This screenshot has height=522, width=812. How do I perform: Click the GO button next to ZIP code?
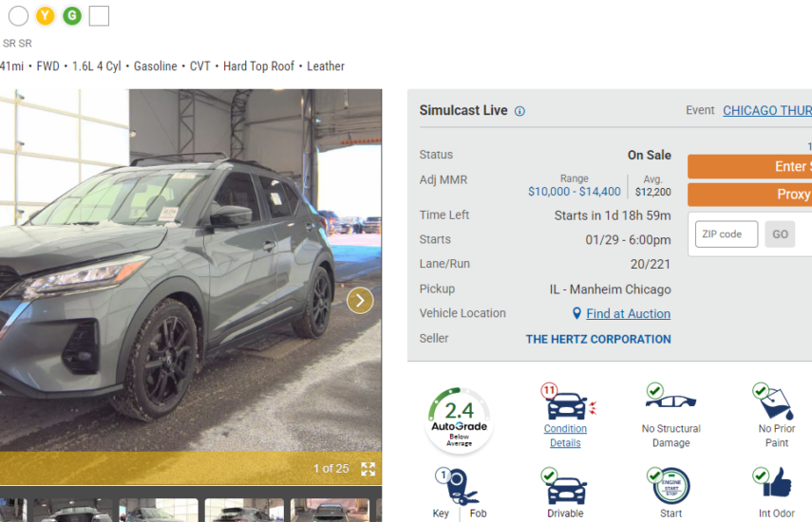point(780,234)
